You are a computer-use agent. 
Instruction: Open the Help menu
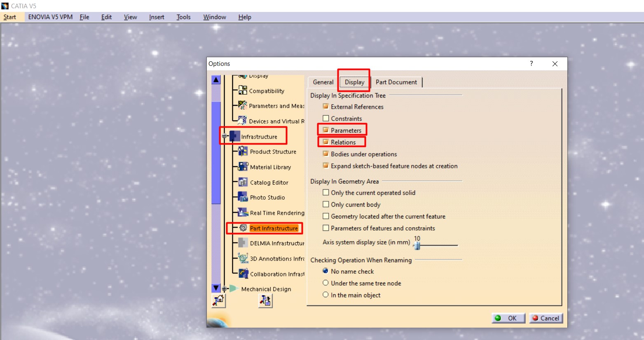(x=245, y=17)
